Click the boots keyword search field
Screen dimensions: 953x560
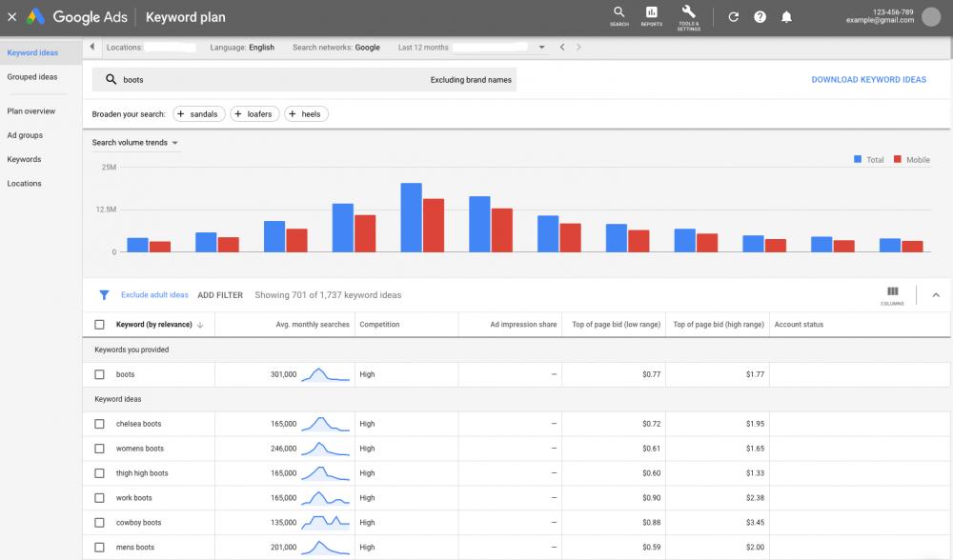pyautogui.click(x=305, y=80)
